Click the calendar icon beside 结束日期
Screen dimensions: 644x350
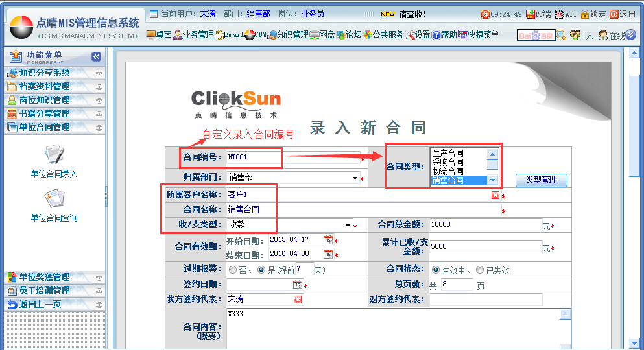click(x=328, y=253)
